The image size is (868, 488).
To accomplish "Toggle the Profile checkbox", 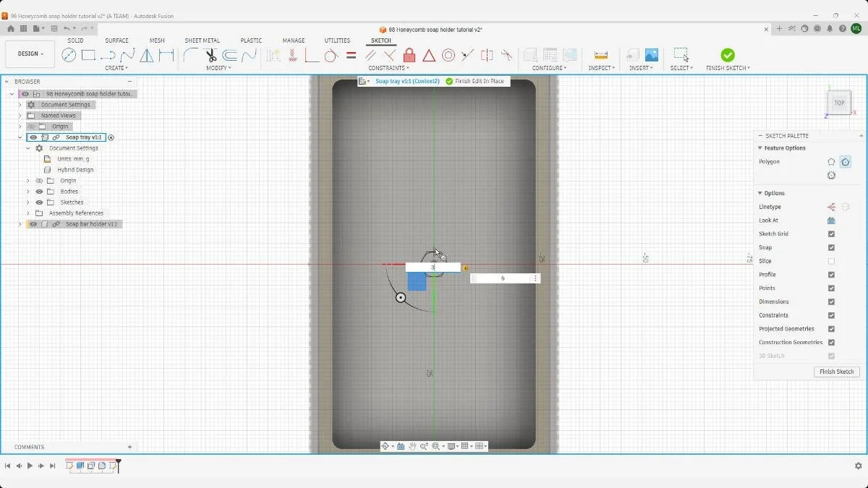I will (x=831, y=275).
